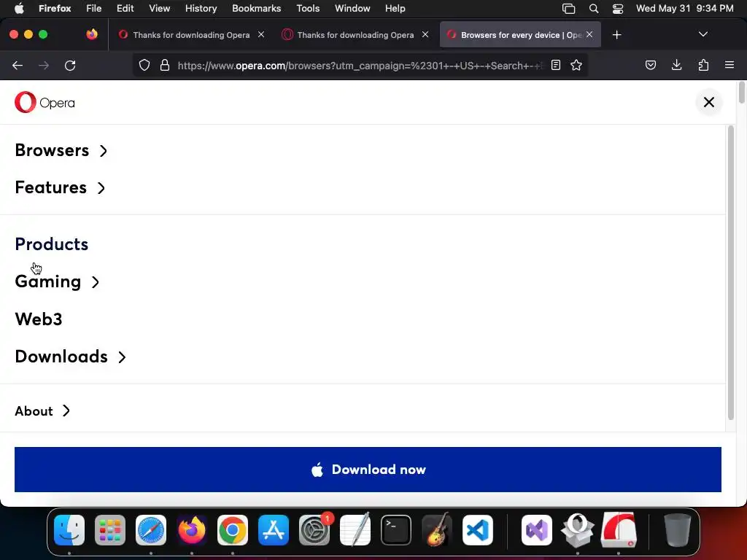Click the Opera logo on the page
The image size is (747, 560).
click(44, 102)
